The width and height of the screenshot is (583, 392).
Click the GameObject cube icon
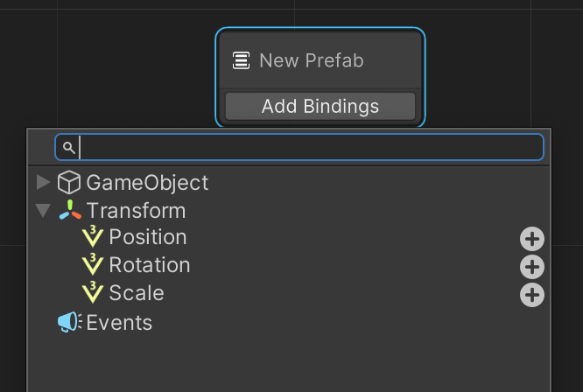pos(69,182)
